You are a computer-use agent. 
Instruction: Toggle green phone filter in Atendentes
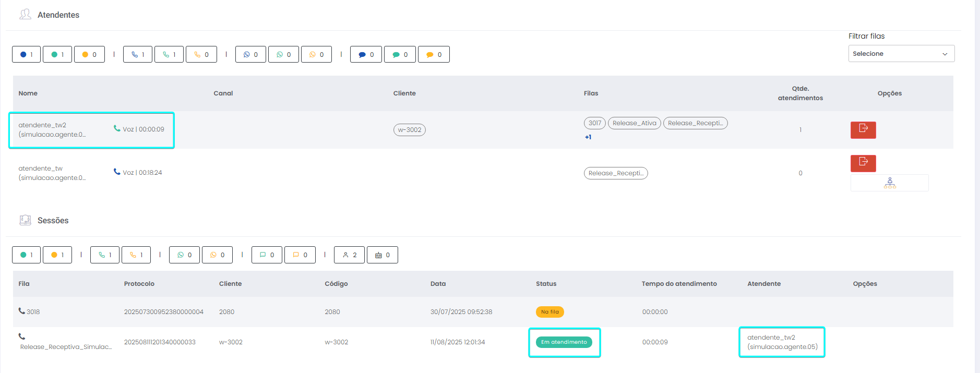(169, 55)
